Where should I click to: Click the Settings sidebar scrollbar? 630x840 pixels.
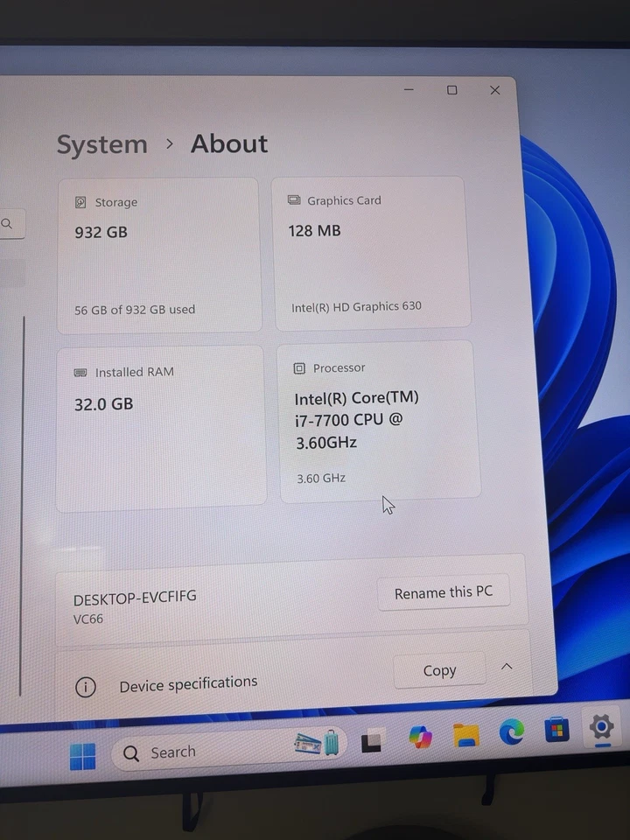[x=22, y=506]
